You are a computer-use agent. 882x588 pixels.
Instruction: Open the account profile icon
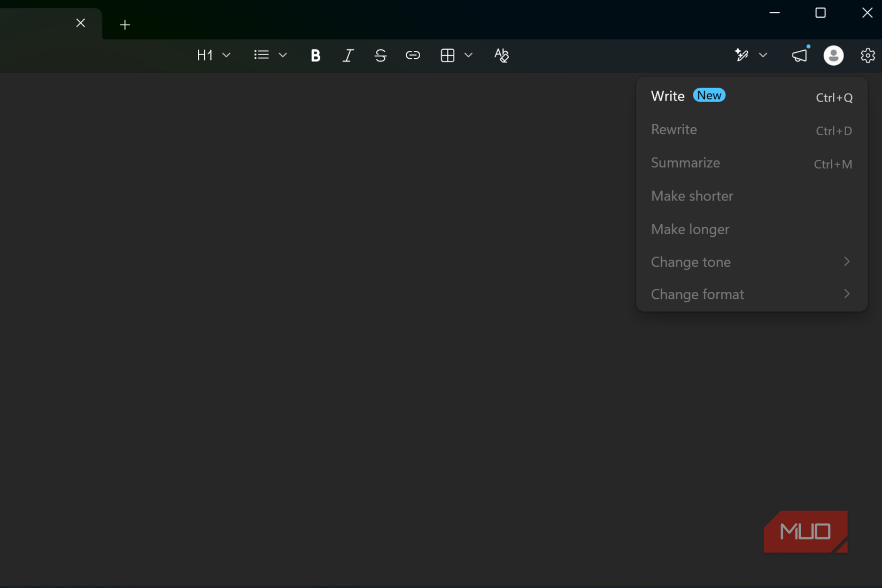click(x=833, y=55)
